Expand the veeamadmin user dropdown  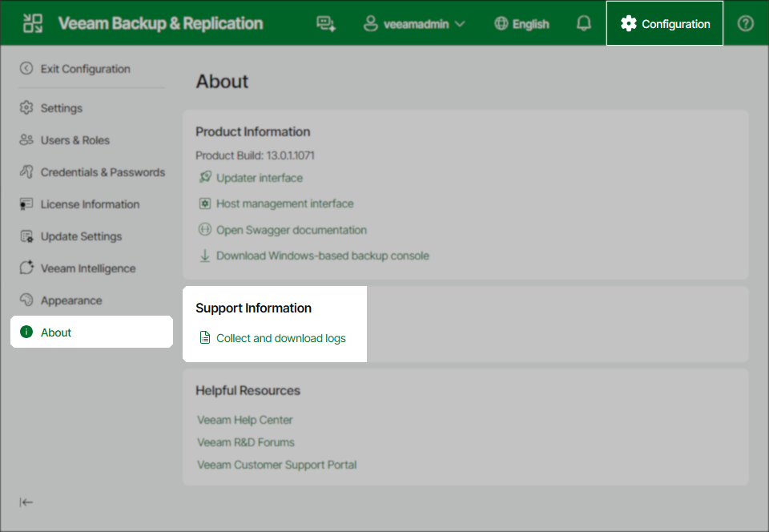(414, 23)
